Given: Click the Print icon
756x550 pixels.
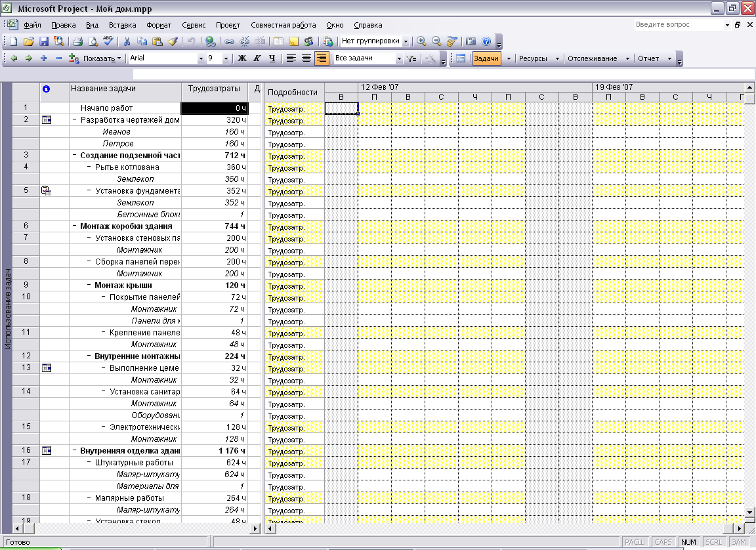Looking at the screenshot, I should 77,41.
